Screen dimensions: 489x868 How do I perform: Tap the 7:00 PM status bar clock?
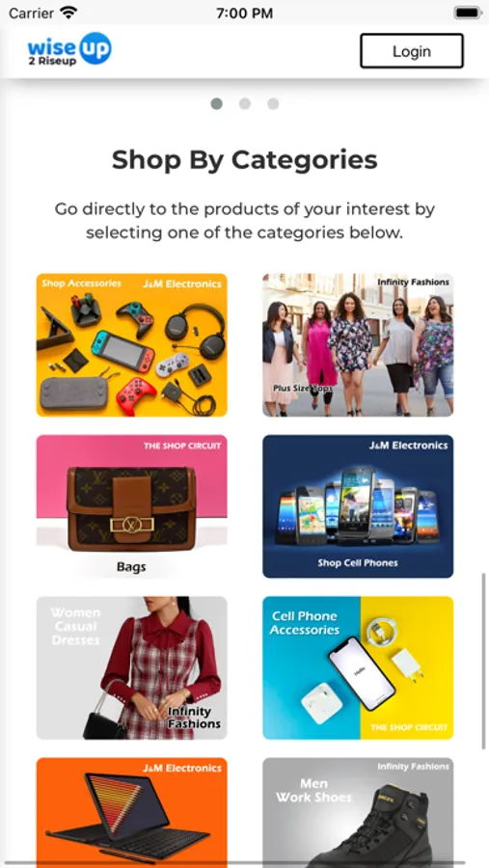pos(245,14)
